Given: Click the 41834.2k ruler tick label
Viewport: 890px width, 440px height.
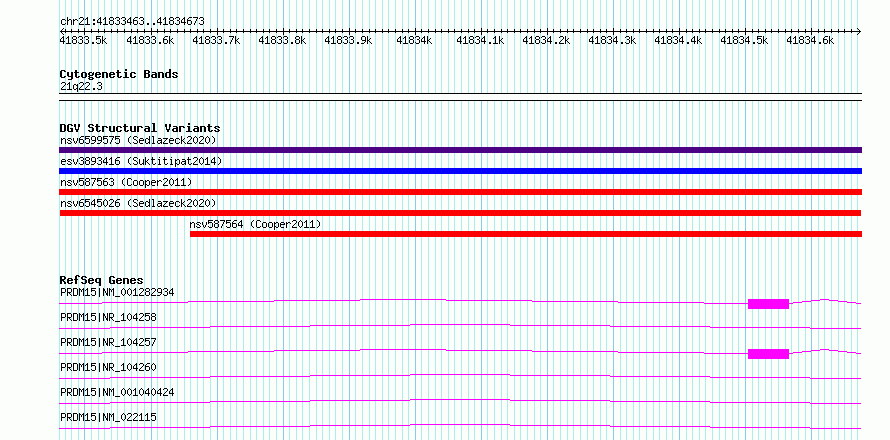Looking at the screenshot, I should [546, 40].
